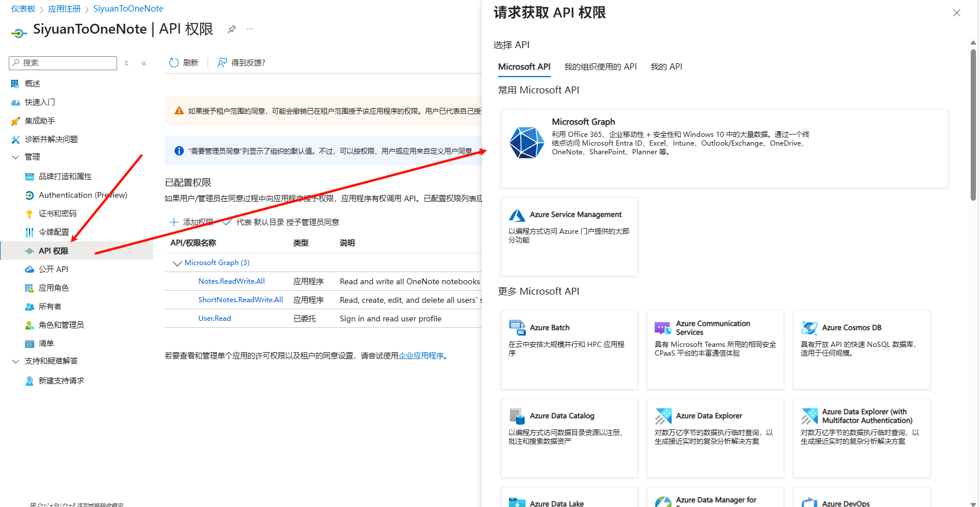Click the Azure Data Catalog icon
The height and width of the screenshot is (507, 980).
pos(517,416)
